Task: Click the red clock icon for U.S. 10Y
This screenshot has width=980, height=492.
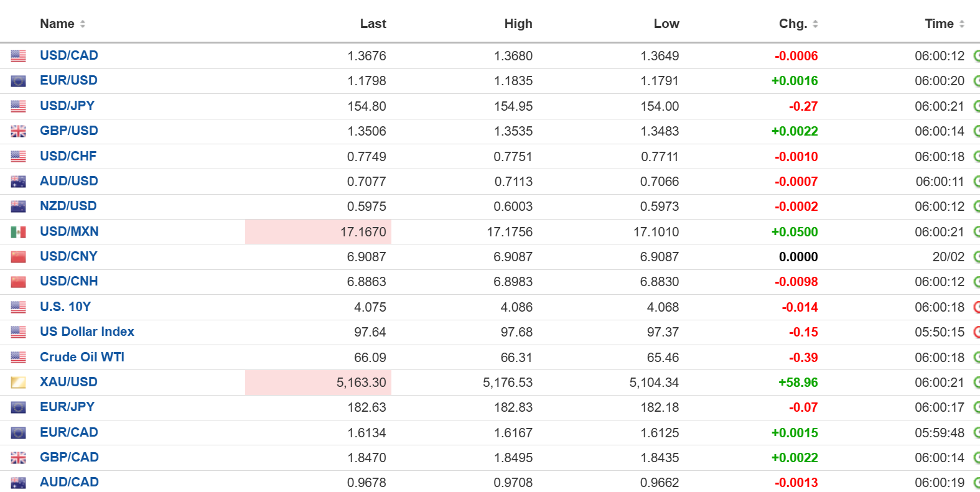Action: (x=976, y=307)
